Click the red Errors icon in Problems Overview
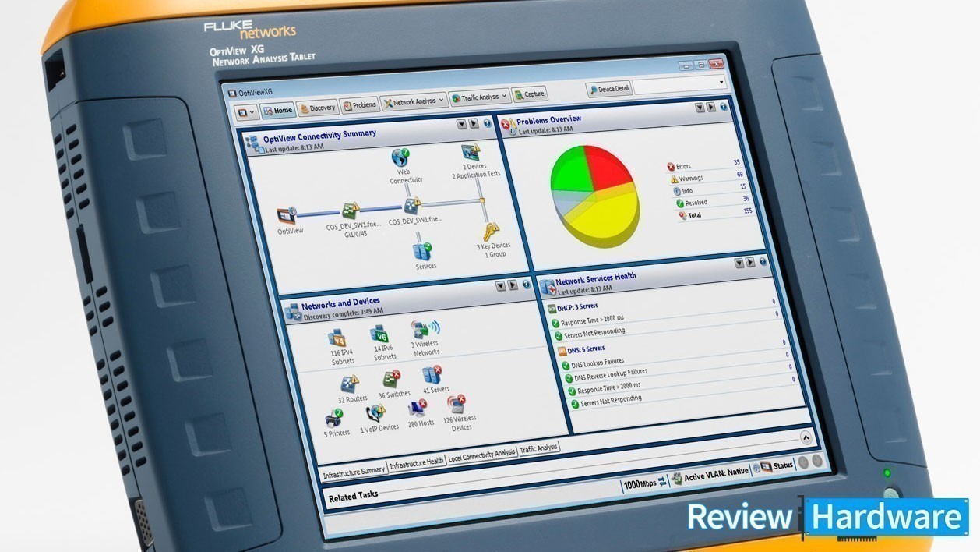The image size is (980, 552). (671, 167)
